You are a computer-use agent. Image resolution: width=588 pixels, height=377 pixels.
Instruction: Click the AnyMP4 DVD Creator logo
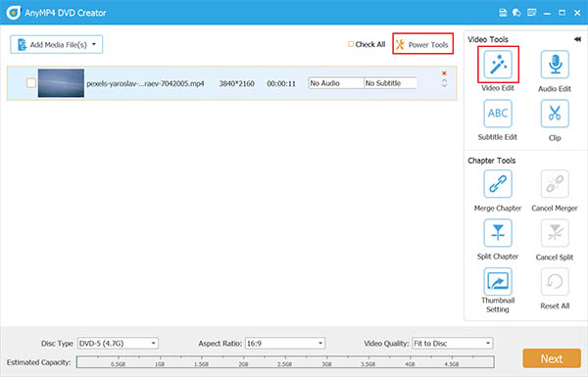click(14, 13)
